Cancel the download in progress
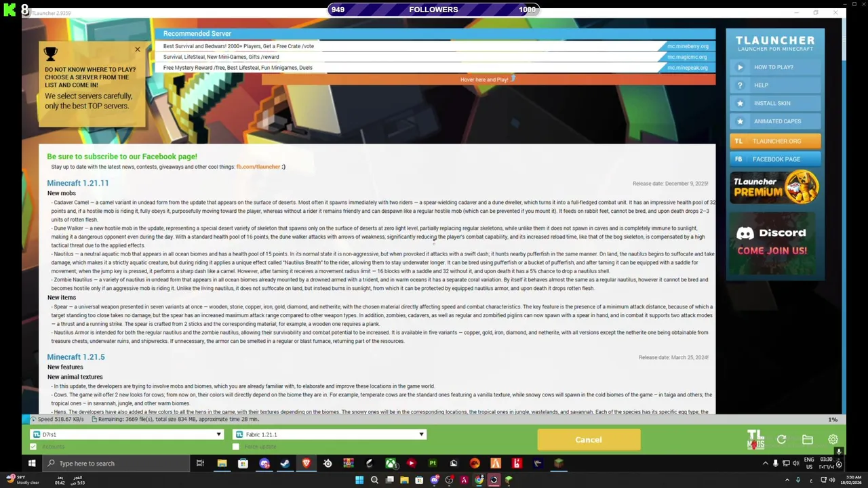Screen dimensions: 868x488 pos(589,440)
